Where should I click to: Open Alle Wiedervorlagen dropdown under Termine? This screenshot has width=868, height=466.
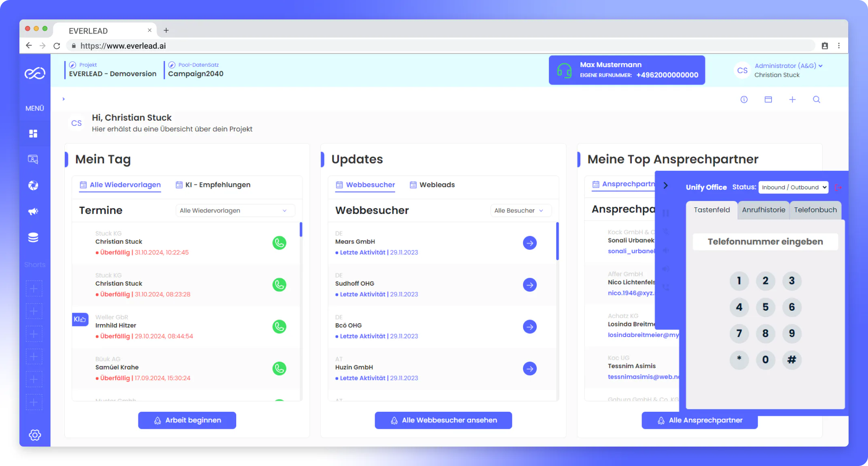235,210
